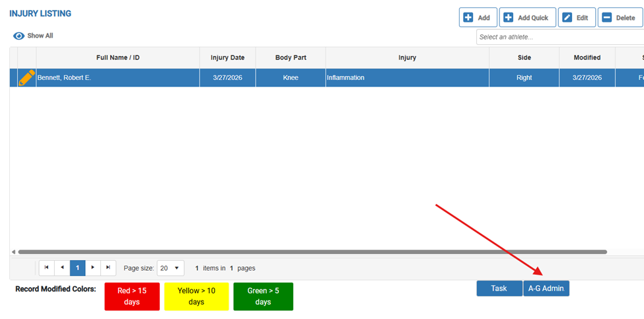The height and width of the screenshot is (319, 644).
Task: Select page 1 in the pager
Action: click(x=77, y=268)
